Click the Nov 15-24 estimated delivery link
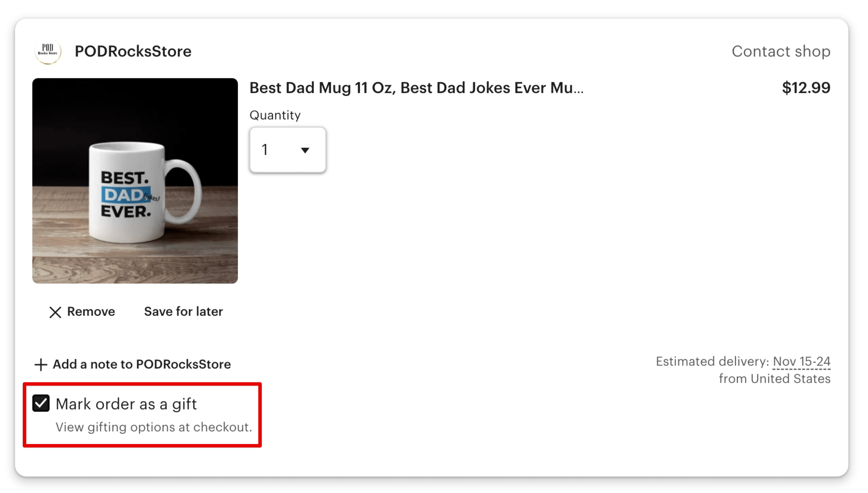The image size is (868, 493). (802, 362)
